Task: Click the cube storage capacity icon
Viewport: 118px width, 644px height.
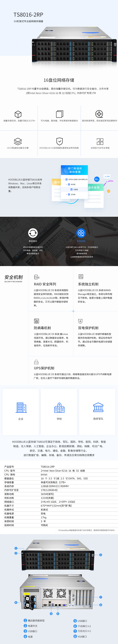Action: tap(18, 114)
